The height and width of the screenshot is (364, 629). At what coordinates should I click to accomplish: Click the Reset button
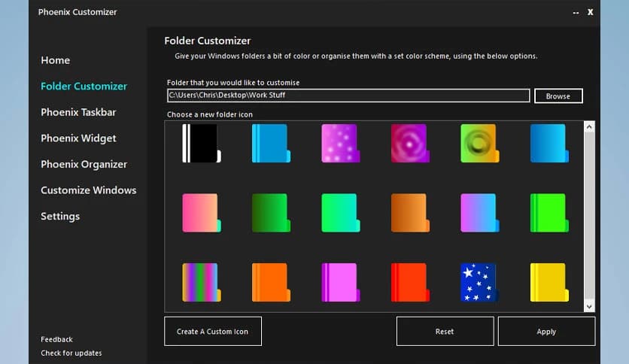click(x=445, y=331)
